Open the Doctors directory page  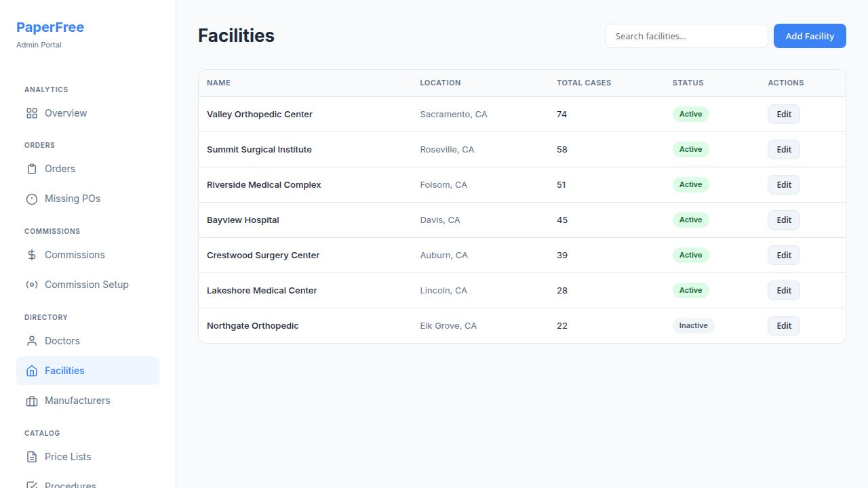[62, 341]
